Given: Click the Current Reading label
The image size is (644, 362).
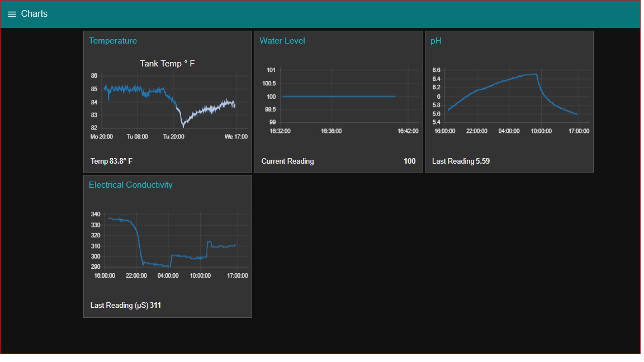Looking at the screenshot, I should 287,161.
